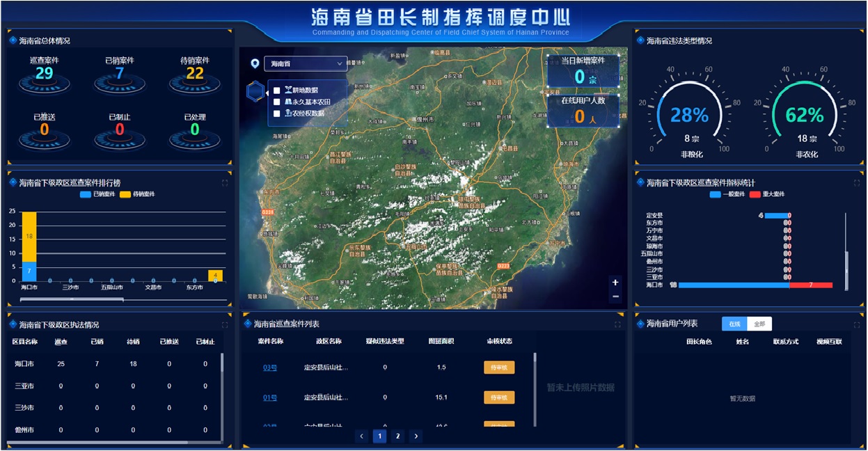Enable the 耕地数据 layer checkbox

[277, 90]
